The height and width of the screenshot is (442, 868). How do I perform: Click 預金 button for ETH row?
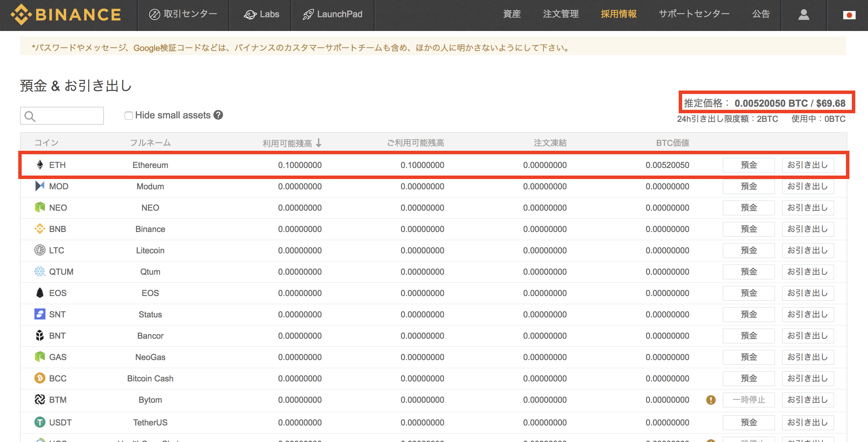(x=749, y=165)
